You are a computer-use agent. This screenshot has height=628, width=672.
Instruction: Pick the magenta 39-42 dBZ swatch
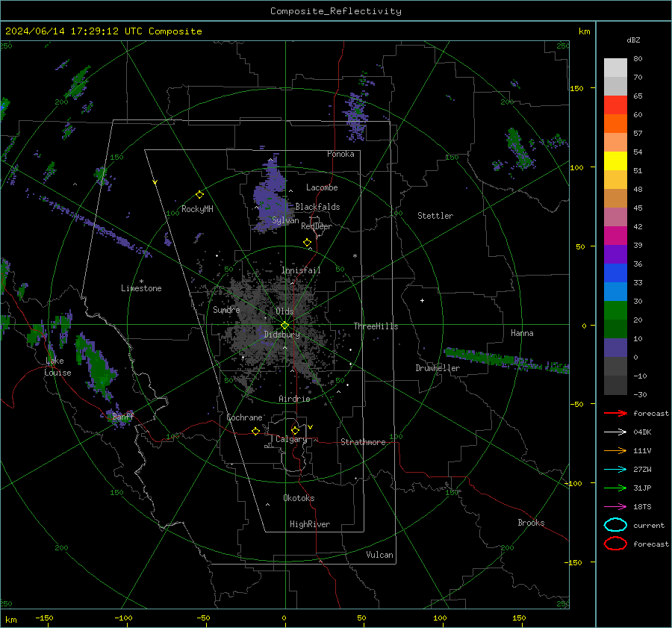click(x=615, y=235)
